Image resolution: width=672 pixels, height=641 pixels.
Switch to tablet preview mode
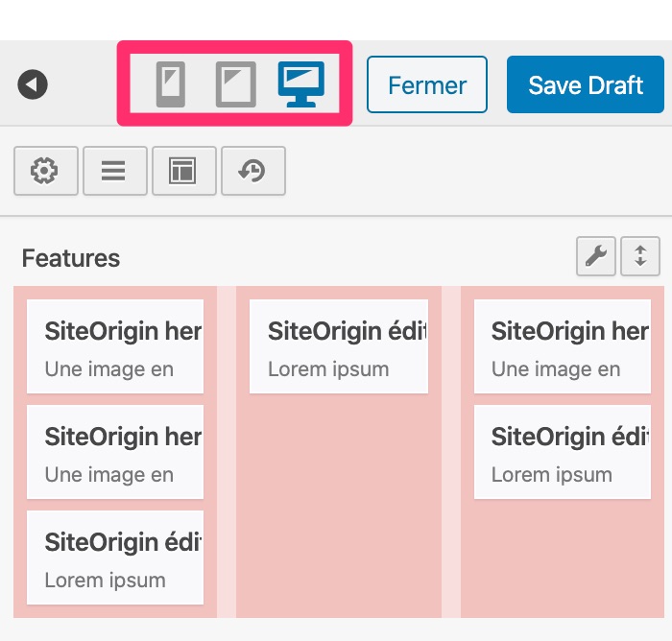pos(235,83)
